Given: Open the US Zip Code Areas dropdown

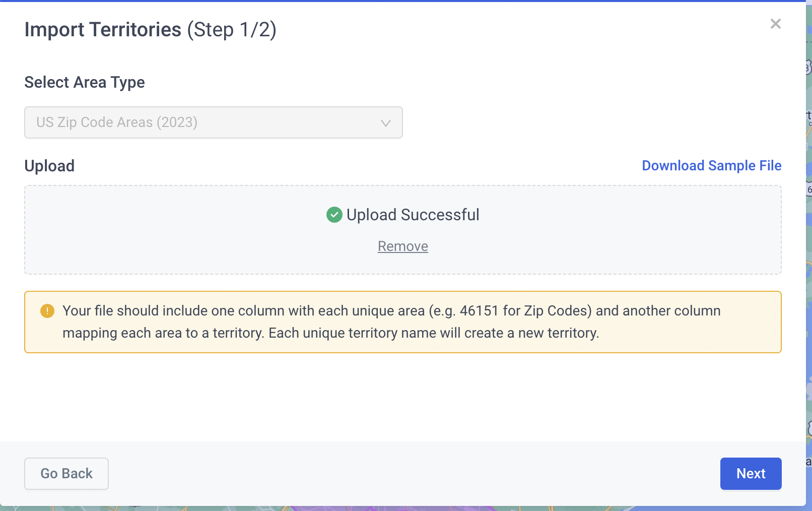Looking at the screenshot, I should tap(214, 122).
